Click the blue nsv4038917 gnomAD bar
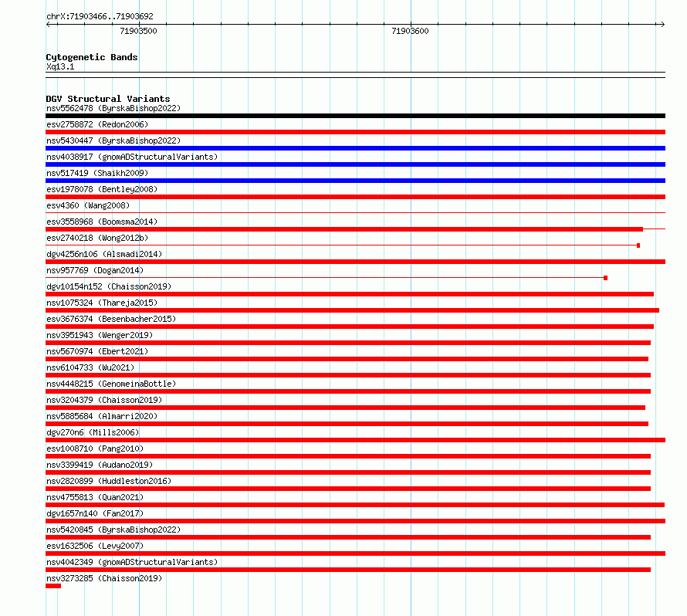Image resolution: width=687 pixels, height=616 pixels. [355, 164]
